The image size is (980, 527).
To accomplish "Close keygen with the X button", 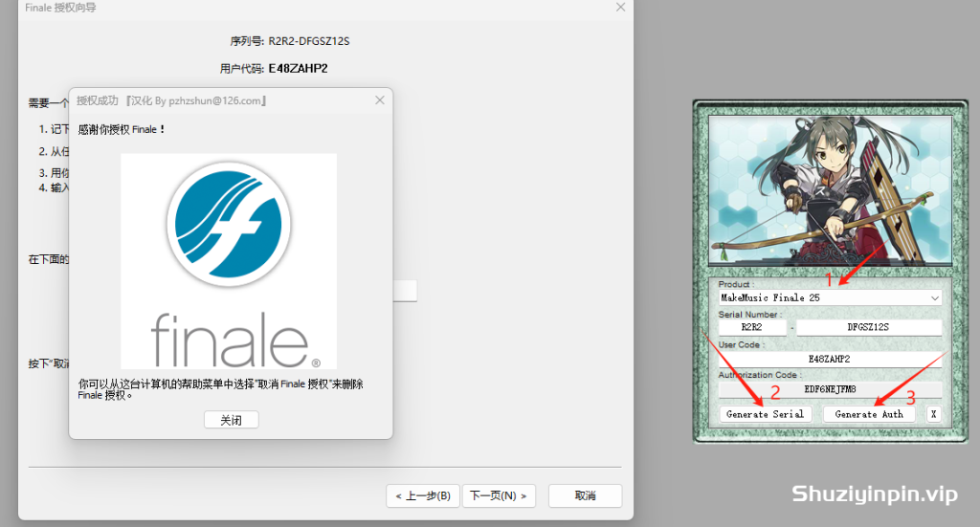I will point(933,414).
